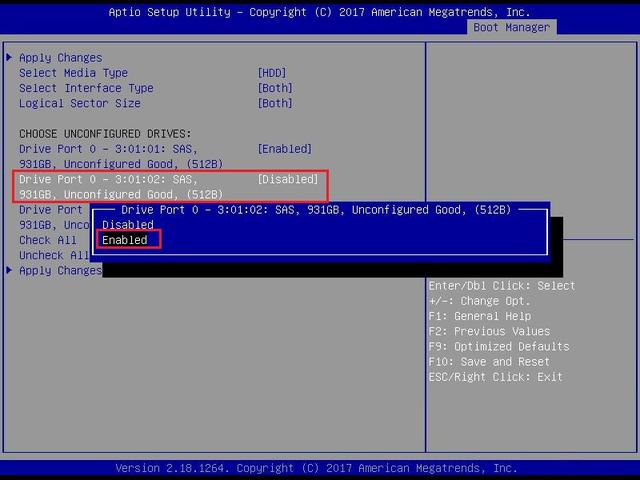Click the Uncheck All option
Viewport: 640px width, 480px height.
click(x=54, y=256)
